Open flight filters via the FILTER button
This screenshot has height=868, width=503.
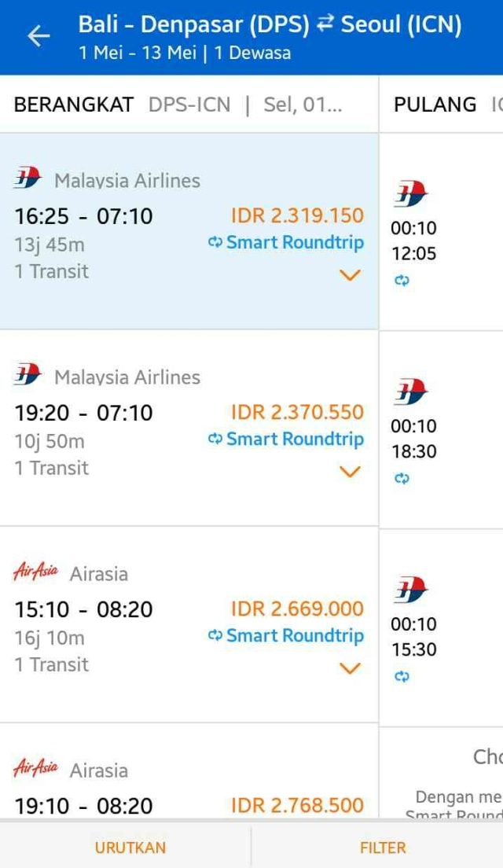tap(382, 848)
